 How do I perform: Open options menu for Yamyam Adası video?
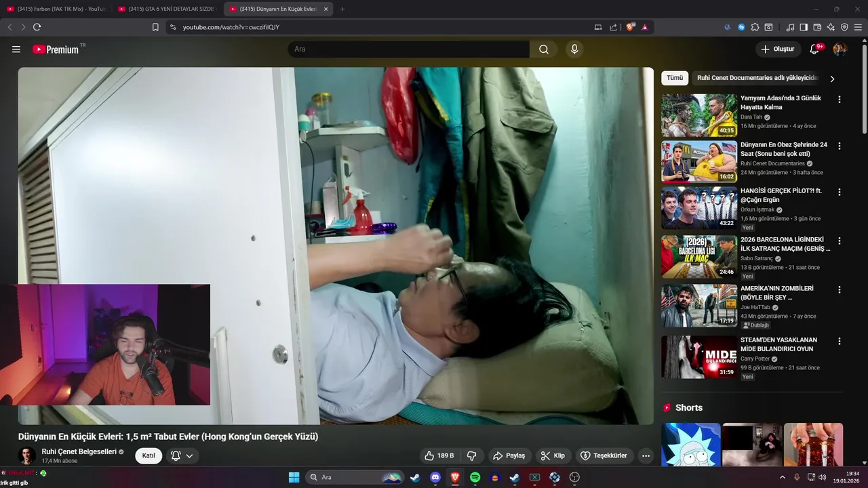point(840,99)
